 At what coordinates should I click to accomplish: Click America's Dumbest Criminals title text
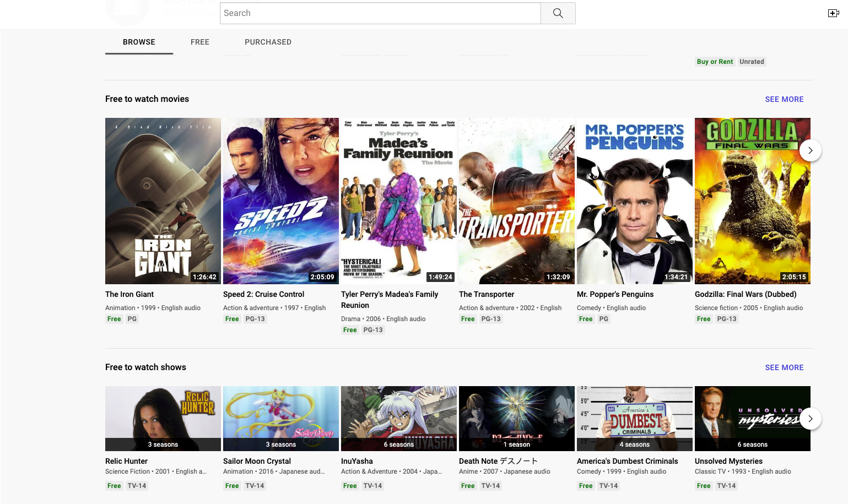coord(628,461)
